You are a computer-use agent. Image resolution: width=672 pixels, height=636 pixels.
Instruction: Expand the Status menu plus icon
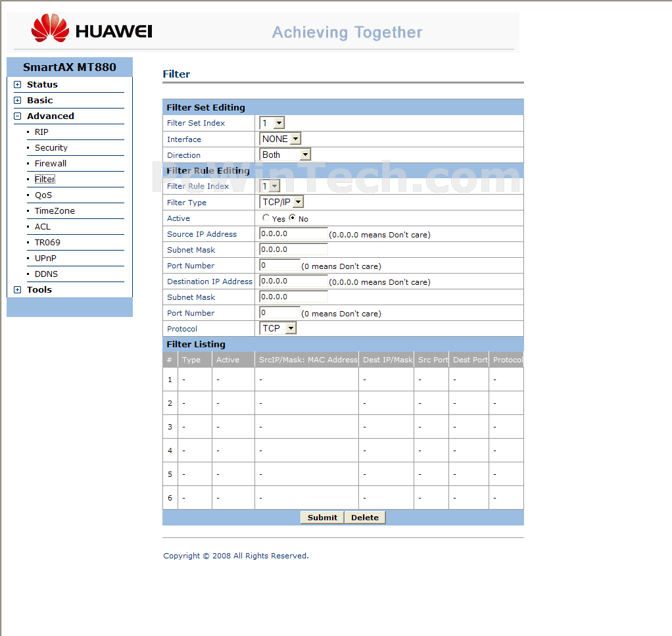[18, 84]
